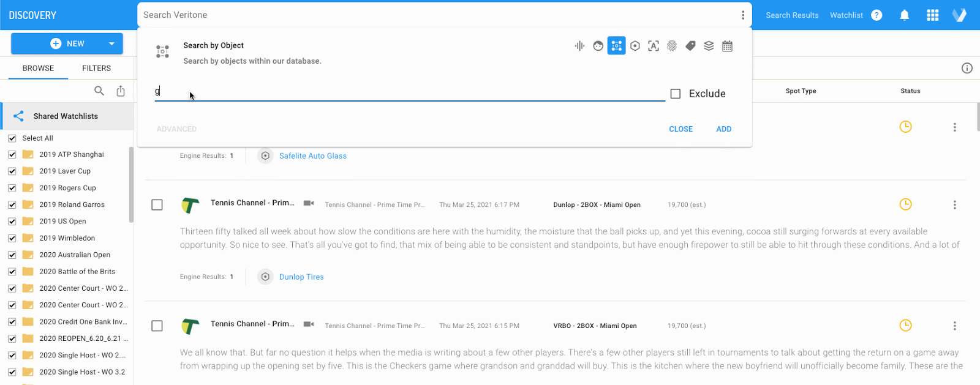Switch to the BROWSE tab
Viewport: 980px width, 385px height.
click(38, 68)
